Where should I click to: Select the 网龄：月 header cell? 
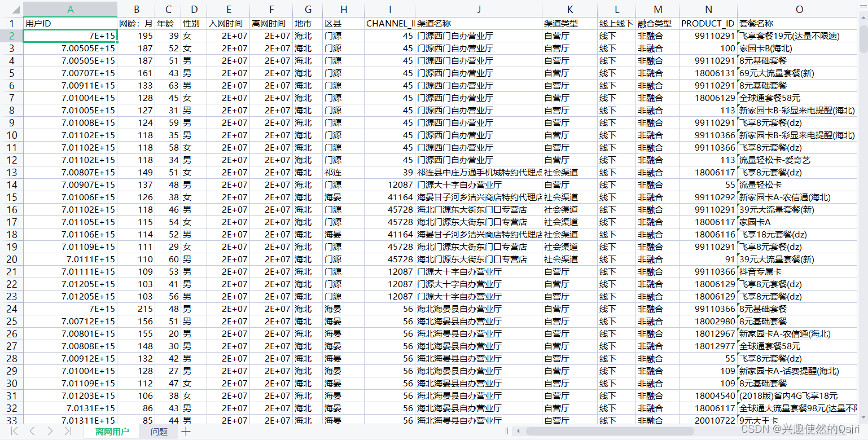click(136, 24)
